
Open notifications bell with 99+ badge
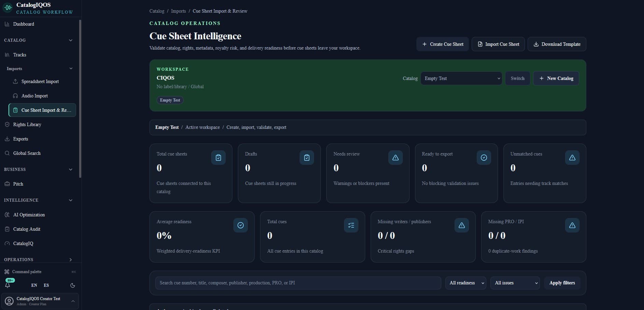pyautogui.click(x=8, y=285)
